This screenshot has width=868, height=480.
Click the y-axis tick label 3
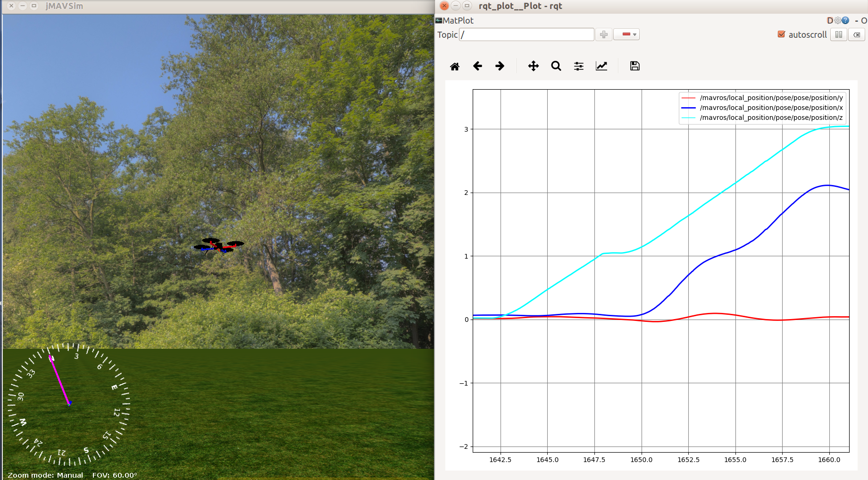point(466,129)
